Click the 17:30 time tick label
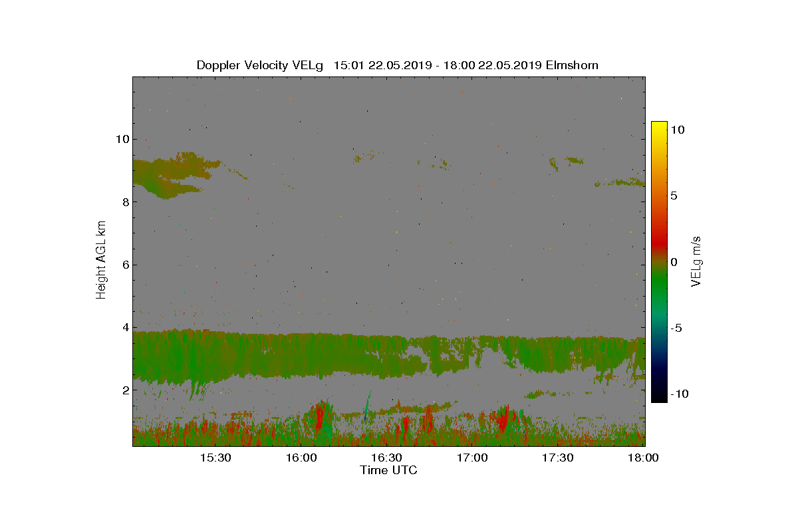Viewport: 798px width, 532px height. tap(558, 458)
